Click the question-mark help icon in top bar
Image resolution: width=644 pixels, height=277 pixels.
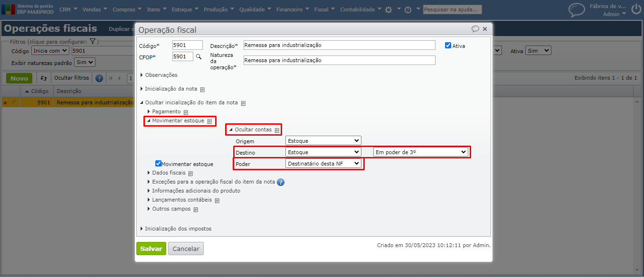407,9
